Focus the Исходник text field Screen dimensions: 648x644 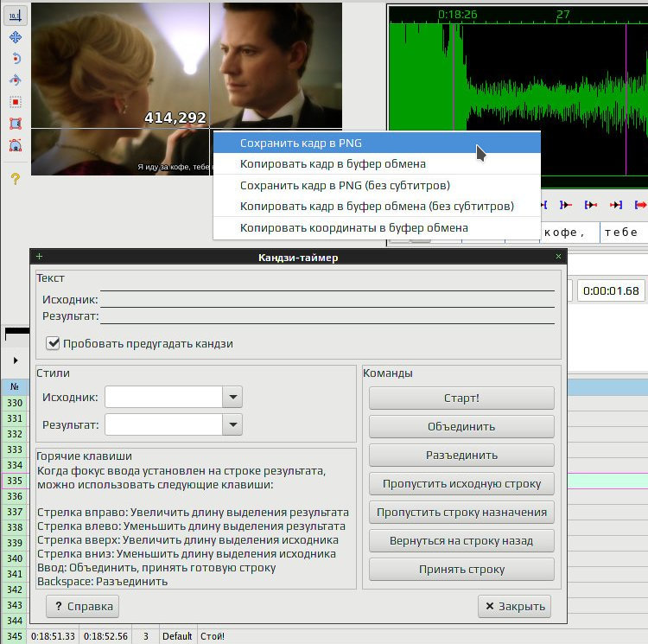point(327,299)
